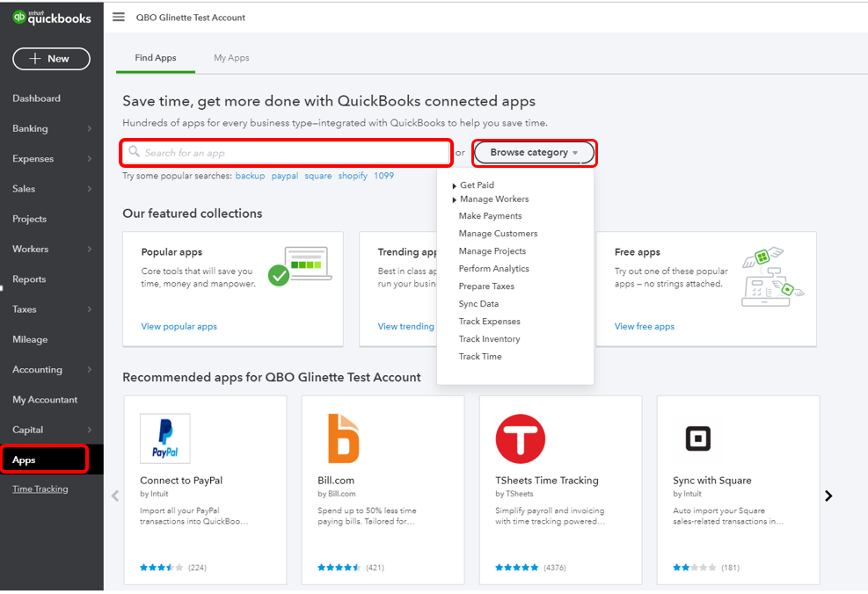Open the View popular apps link
This screenshot has width=868, height=594.
click(179, 327)
